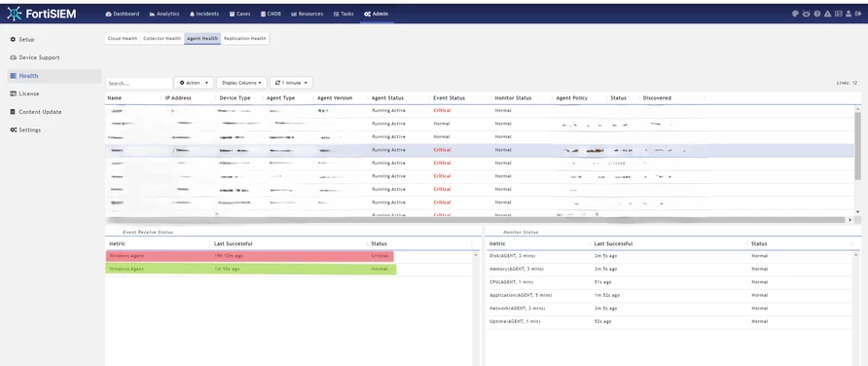Sort by the Agent Status column header
The height and width of the screenshot is (366, 868).
click(x=387, y=98)
